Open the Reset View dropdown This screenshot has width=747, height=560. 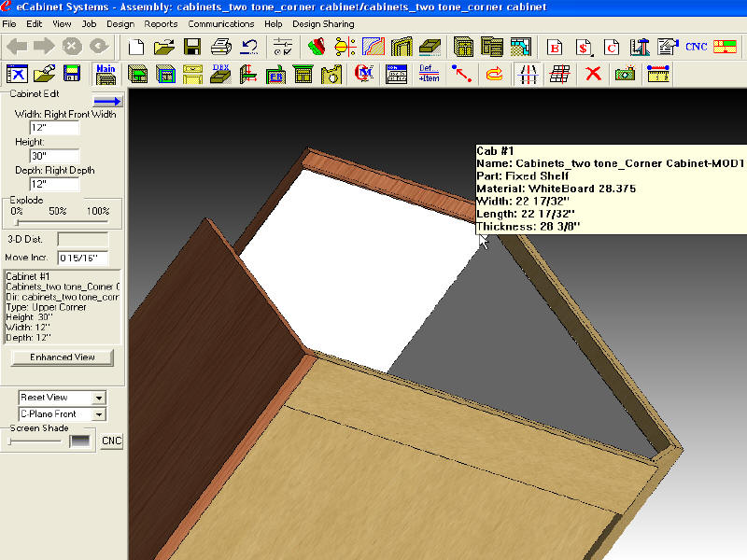point(98,398)
